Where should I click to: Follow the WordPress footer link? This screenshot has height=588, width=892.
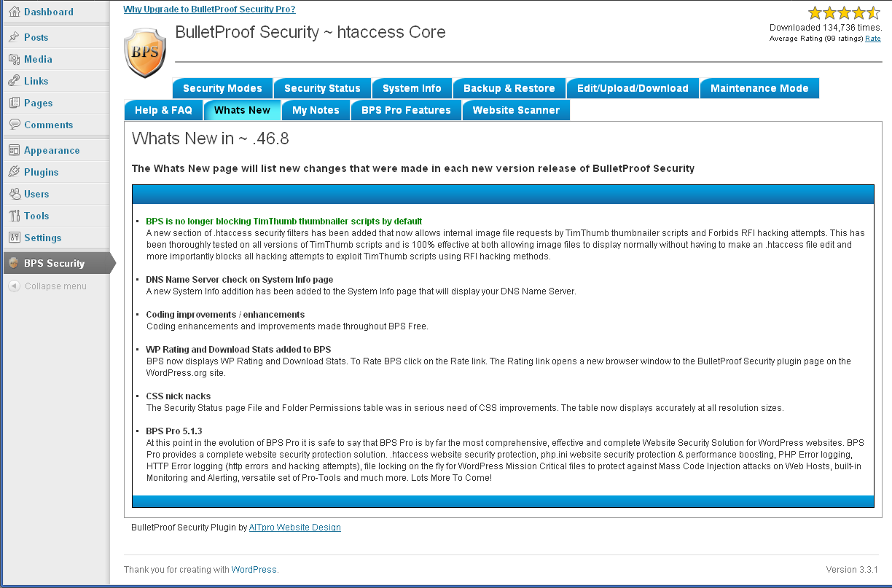254,570
